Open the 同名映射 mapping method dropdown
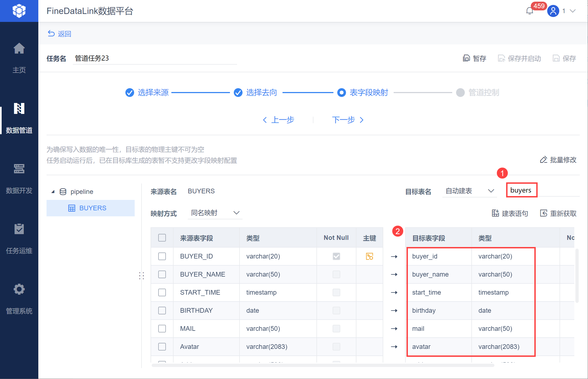 (x=215, y=213)
